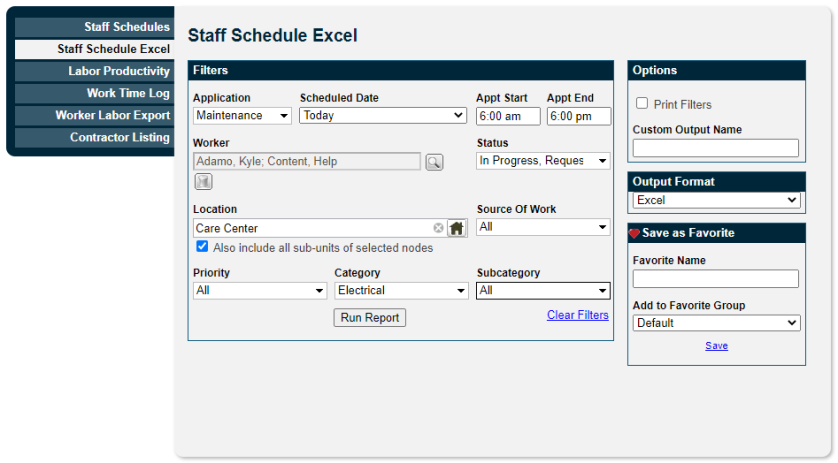Click the Clear Filters link
Viewport: 838px width, 463px height.
tap(578, 315)
